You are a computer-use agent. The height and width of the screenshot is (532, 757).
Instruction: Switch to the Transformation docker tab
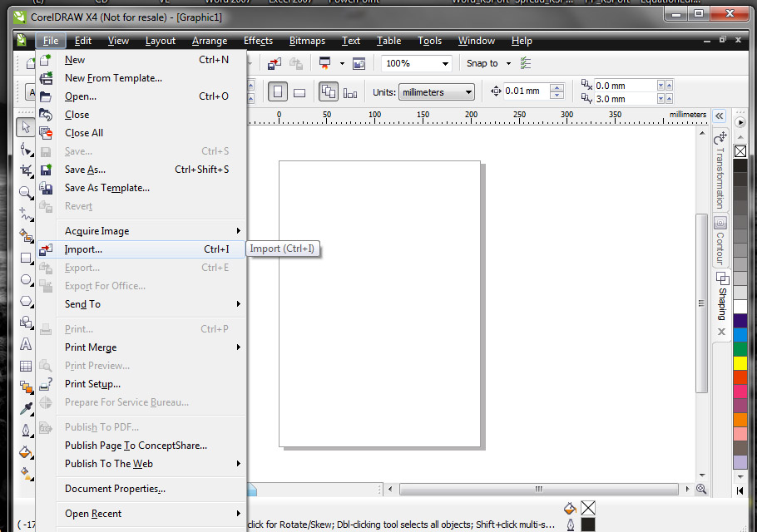coord(720,170)
